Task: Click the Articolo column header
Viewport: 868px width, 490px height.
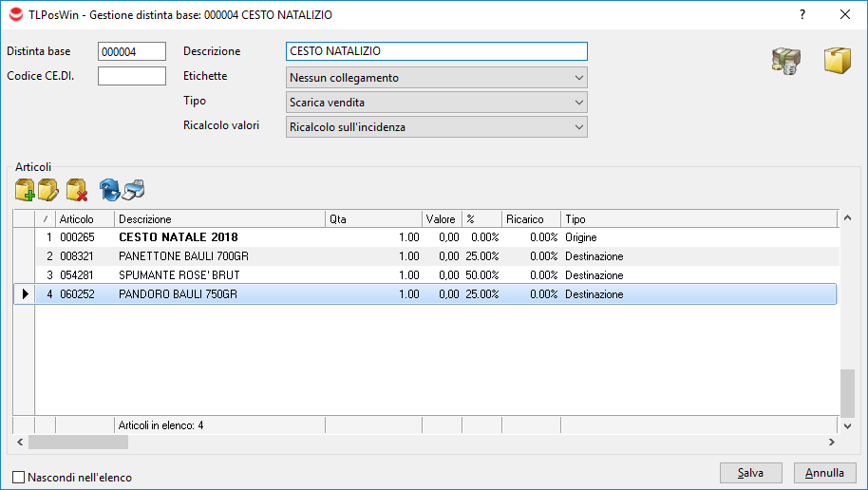Action: [85, 219]
